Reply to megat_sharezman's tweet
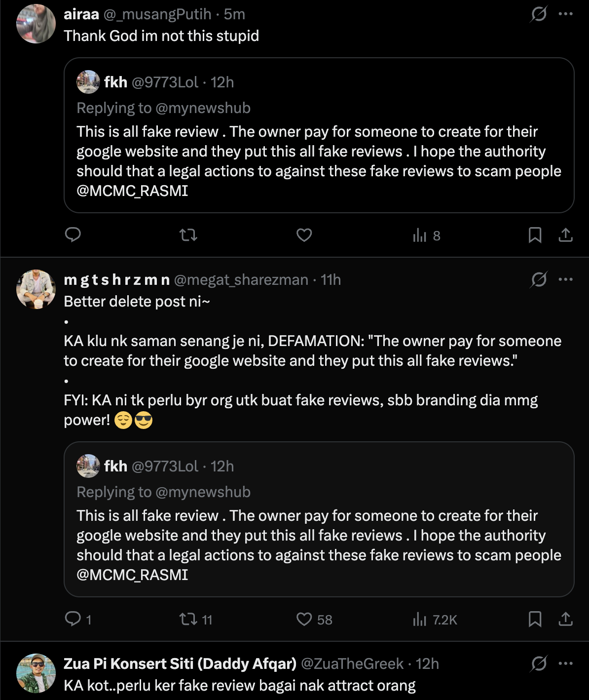 tap(73, 619)
